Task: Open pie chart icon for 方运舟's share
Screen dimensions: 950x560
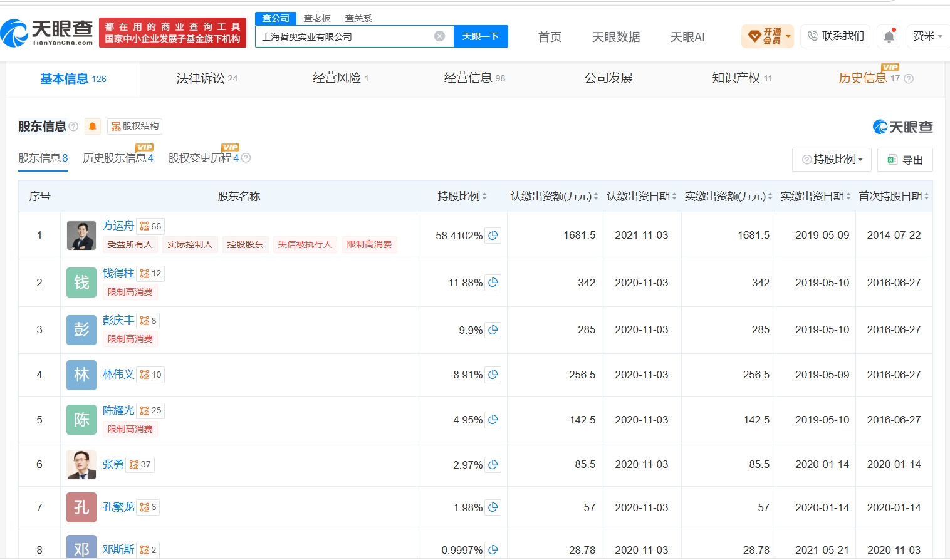Action: 493,236
